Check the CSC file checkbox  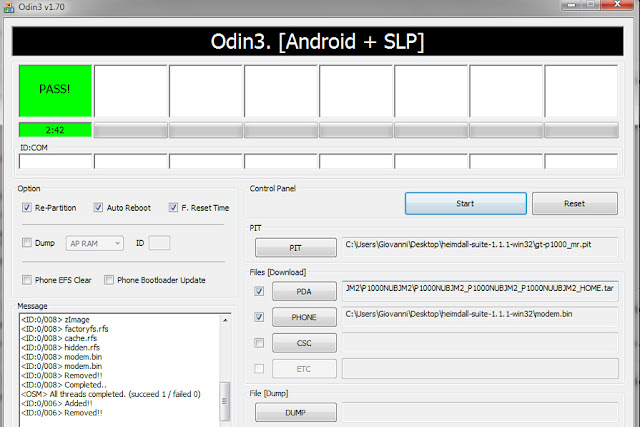pyautogui.click(x=259, y=343)
